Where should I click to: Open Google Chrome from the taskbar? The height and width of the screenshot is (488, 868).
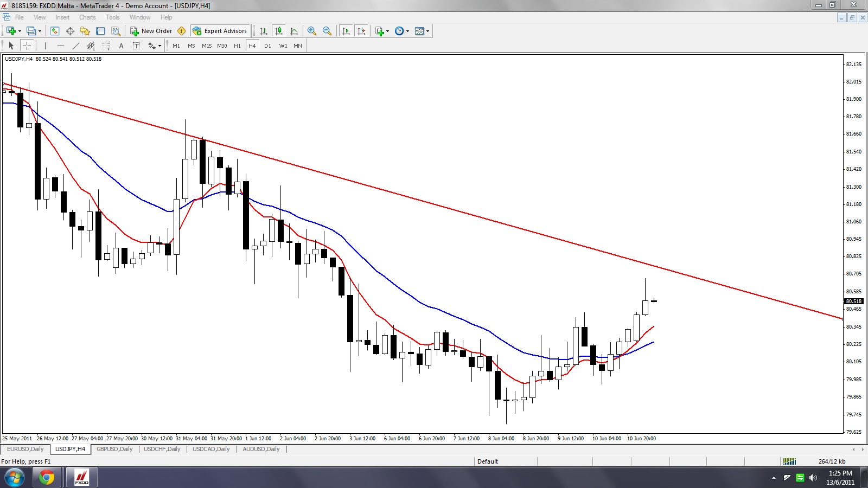coord(47,478)
